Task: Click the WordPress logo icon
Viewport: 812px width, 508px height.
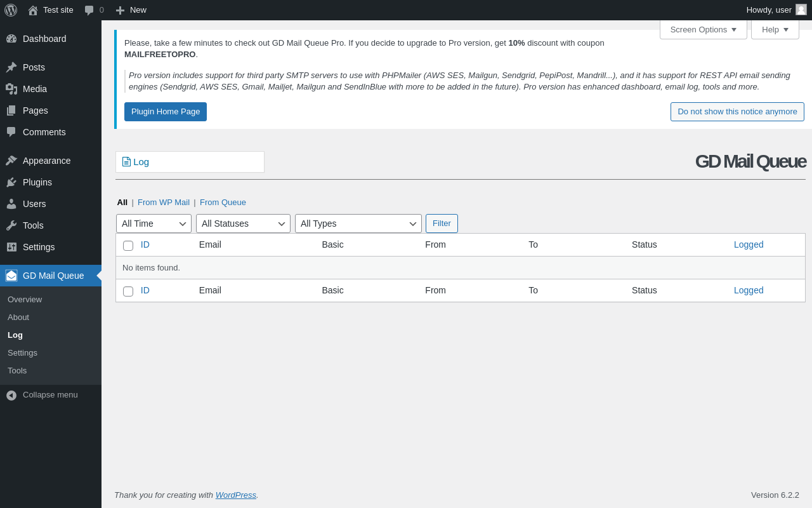Action: click(x=11, y=10)
